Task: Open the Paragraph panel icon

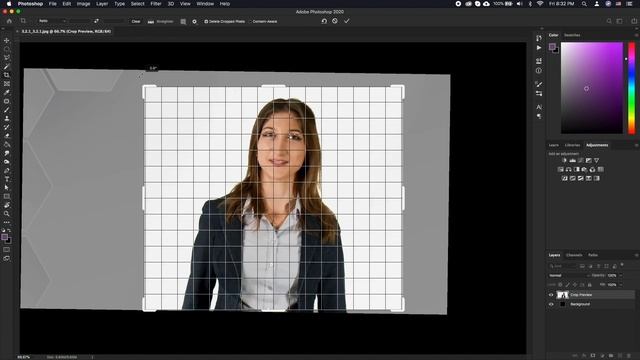Action: coord(539,117)
